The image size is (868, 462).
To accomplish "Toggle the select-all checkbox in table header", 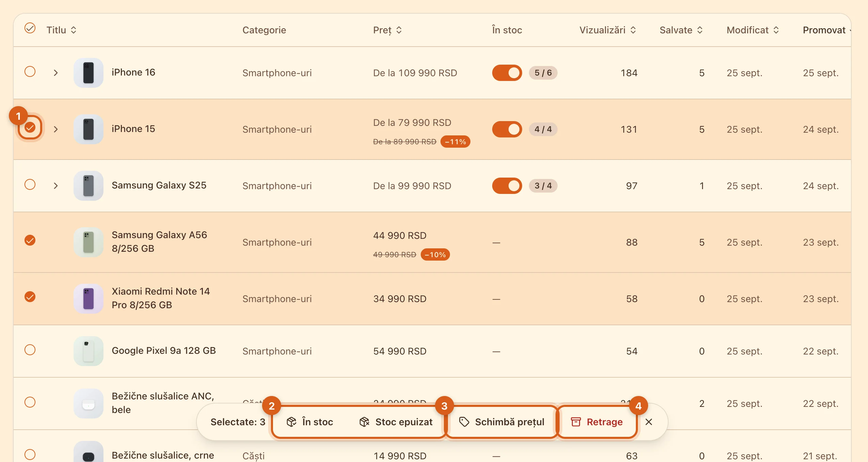I will tap(30, 28).
